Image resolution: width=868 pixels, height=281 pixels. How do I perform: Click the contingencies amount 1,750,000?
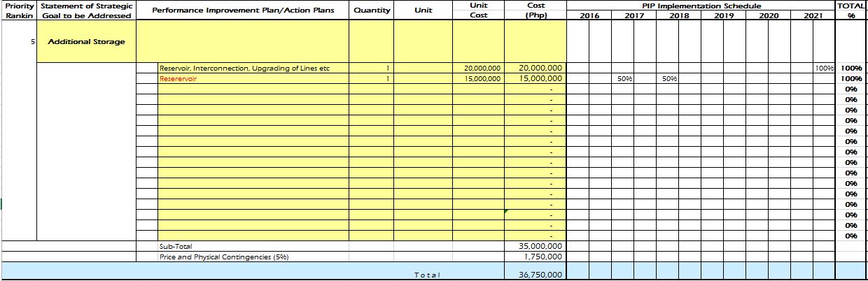point(535,257)
